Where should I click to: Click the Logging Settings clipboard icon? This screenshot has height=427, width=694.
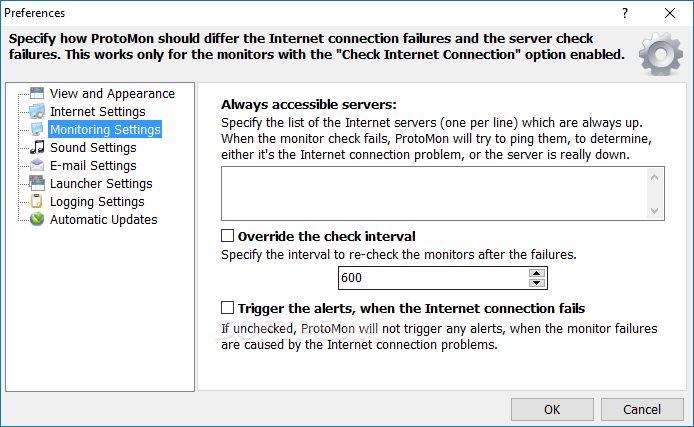click(37, 201)
